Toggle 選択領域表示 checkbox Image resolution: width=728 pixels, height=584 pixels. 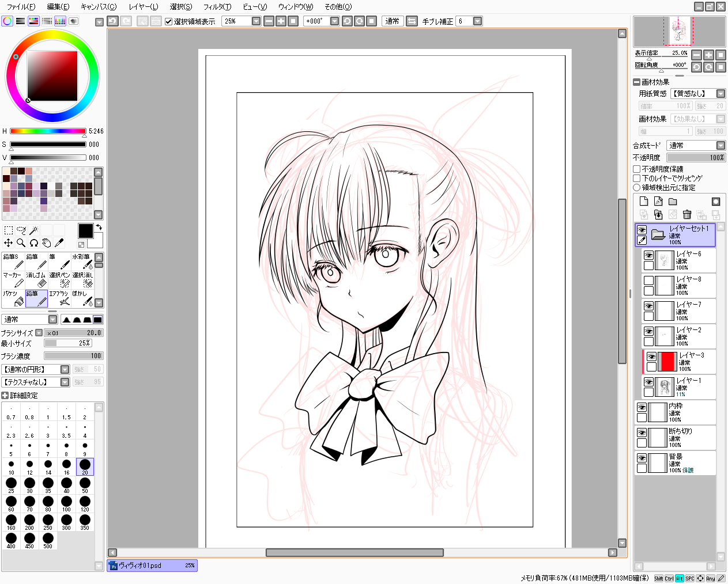point(169,21)
